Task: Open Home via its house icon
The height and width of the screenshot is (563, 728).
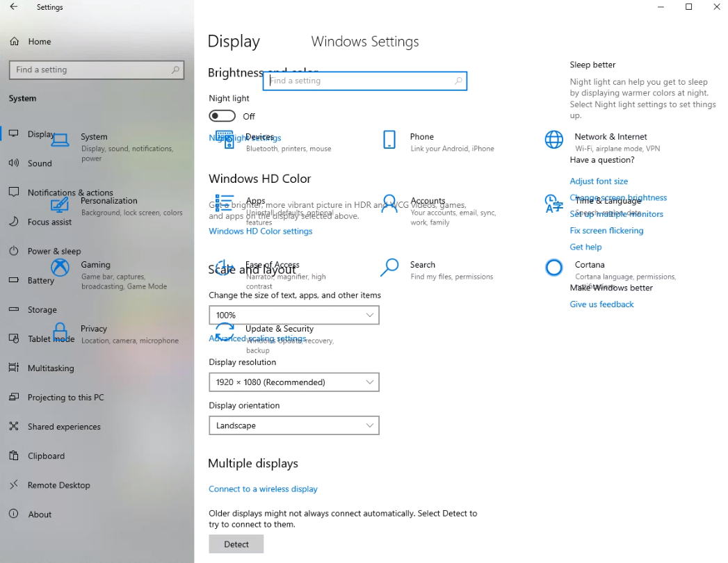Action: (15, 41)
